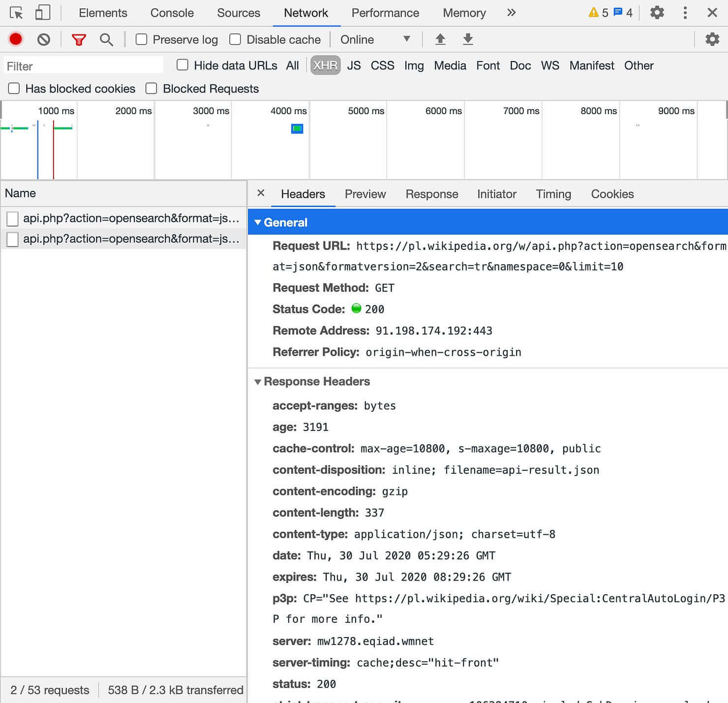Collapse the General section

[258, 222]
